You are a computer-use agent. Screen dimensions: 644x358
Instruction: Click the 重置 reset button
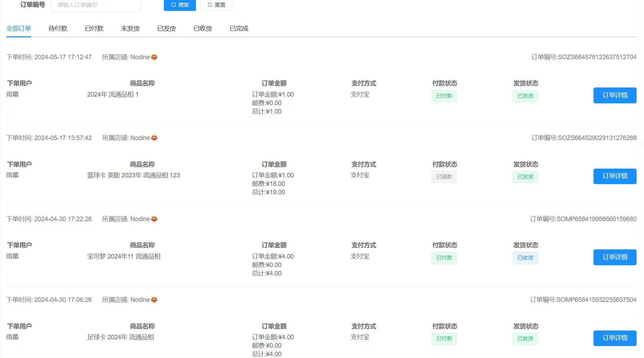point(216,5)
